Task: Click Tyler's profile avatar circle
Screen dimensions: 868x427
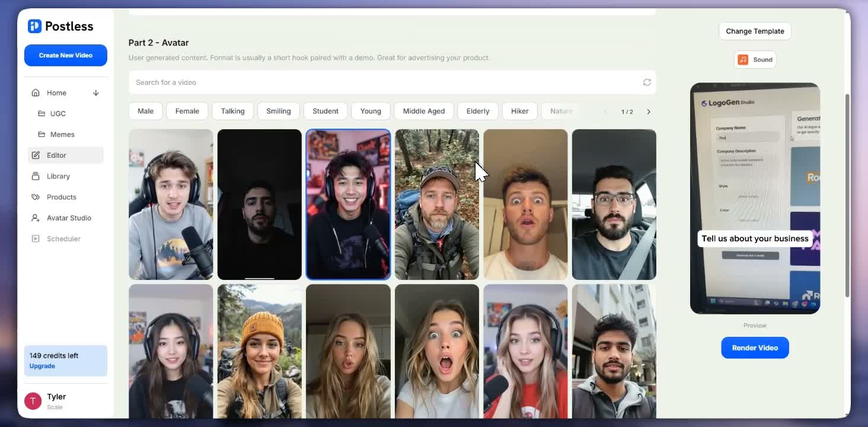Action: 33,401
